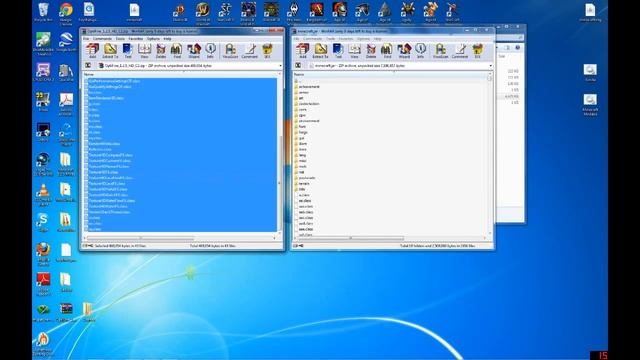Click Extract To in the OptiFine WinRAR window
The height and width of the screenshot is (360, 640).
[x=110, y=51]
